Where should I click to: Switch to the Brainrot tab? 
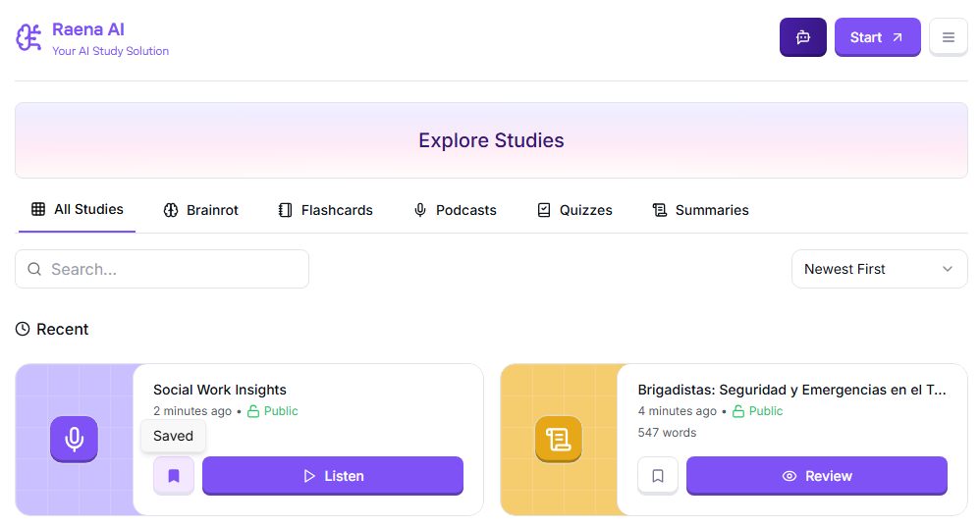tap(201, 210)
